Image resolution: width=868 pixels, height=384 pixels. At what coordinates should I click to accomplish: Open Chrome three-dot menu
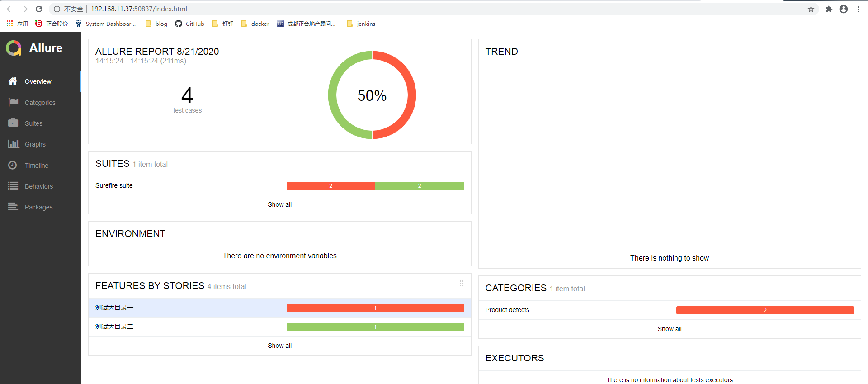pos(858,9)
